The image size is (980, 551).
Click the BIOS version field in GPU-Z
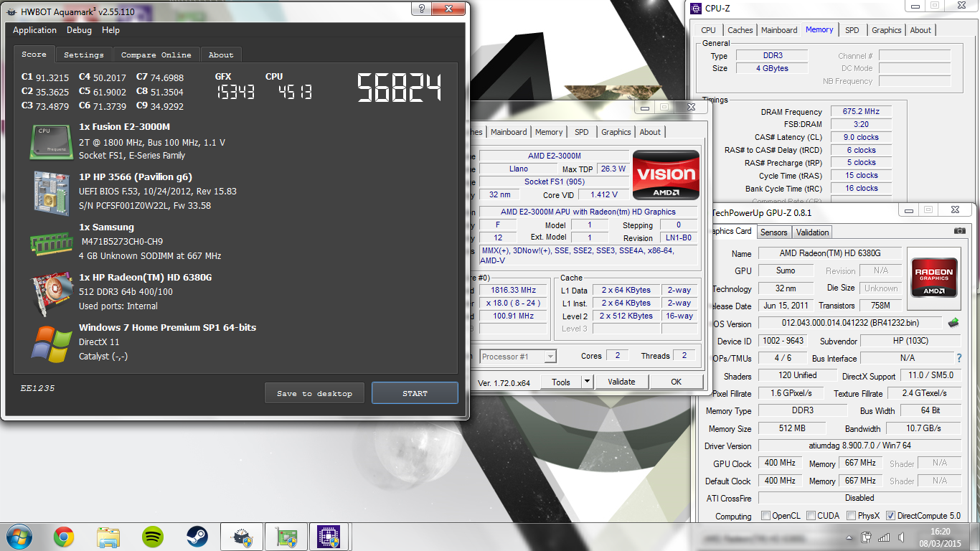click(851, 324)
